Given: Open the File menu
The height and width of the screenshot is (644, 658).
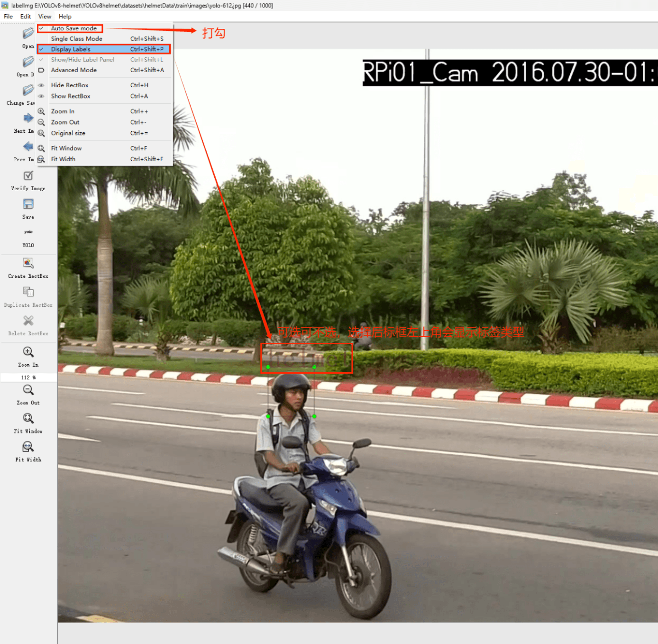Looking at the screenshot, I should [8, 17].
